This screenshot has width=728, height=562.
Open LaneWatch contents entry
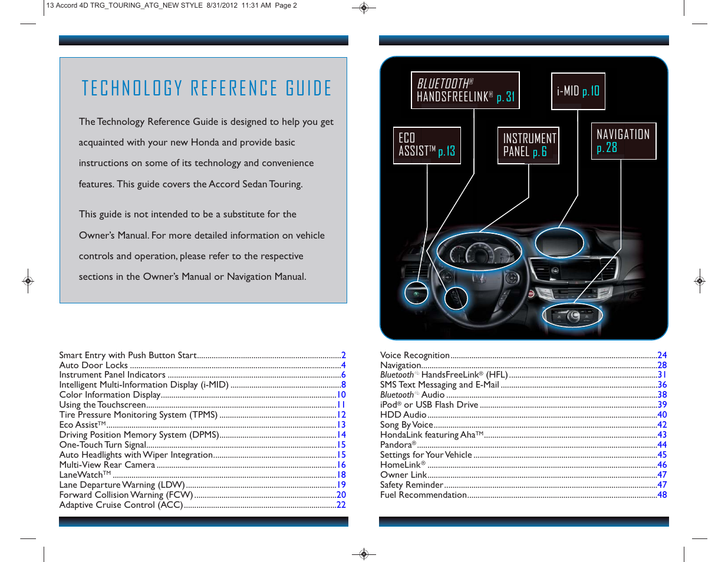[202, 475]
